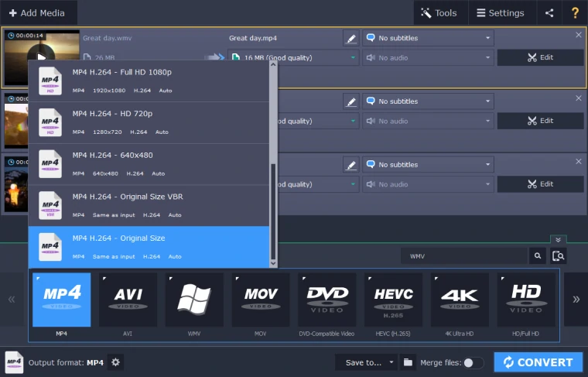Open the Settings menu
The height and width of the screenshot is (377, 588).
(502, 12)
